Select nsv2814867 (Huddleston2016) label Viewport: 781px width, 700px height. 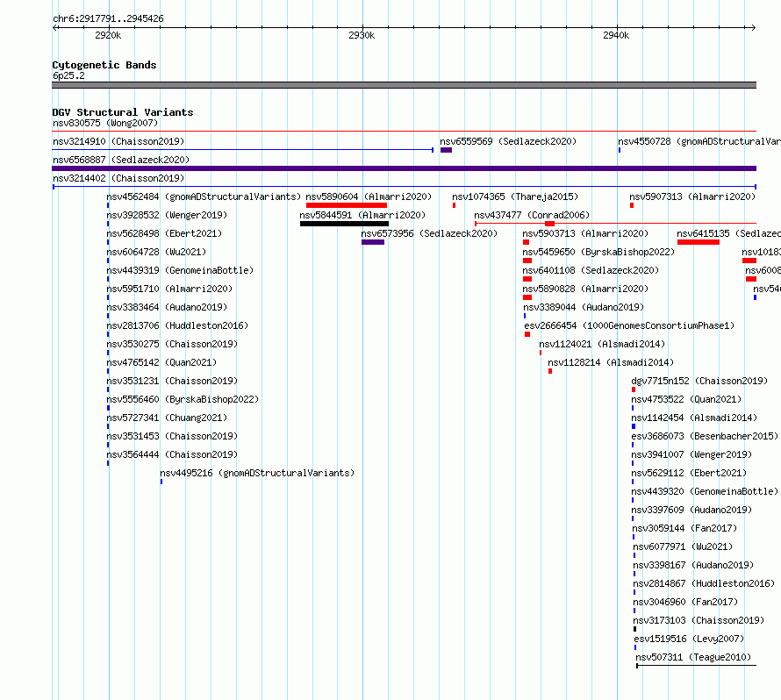pos(704,583)
